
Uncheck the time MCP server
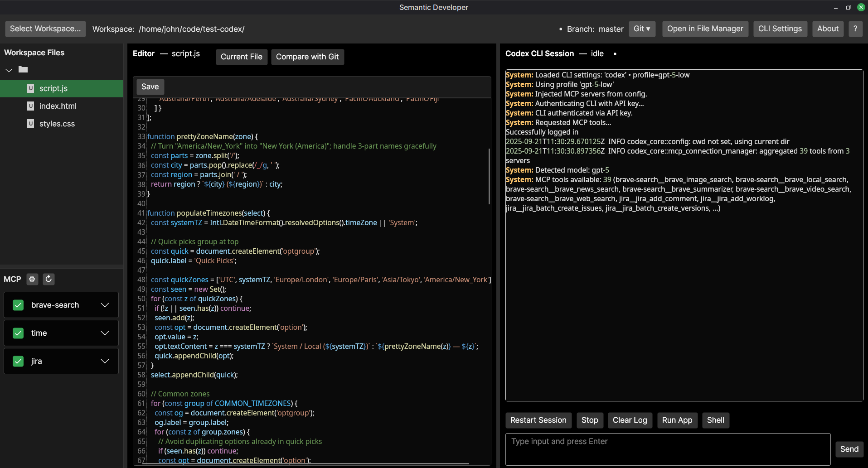pos(18,333)
